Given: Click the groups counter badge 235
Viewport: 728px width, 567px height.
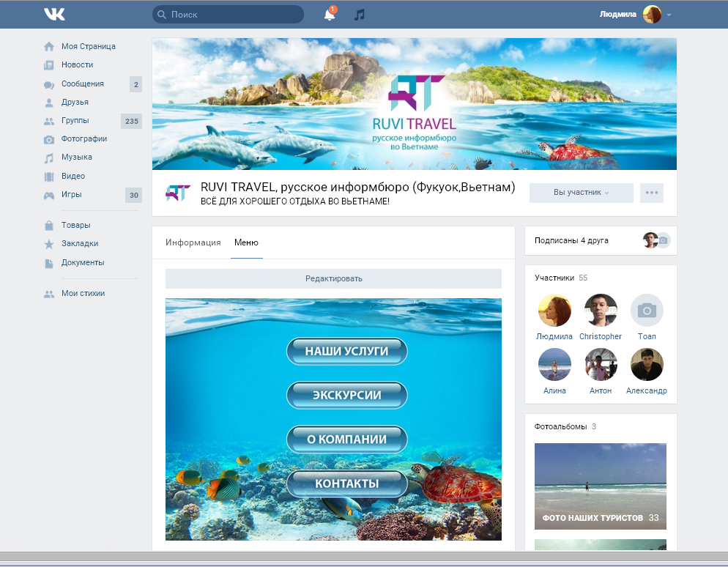Looking at the screenshot, I should point(131,121).
